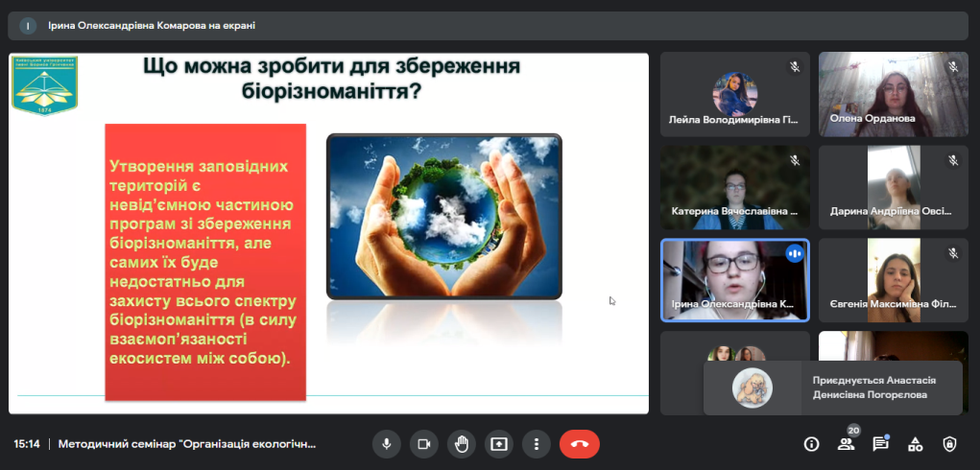This screenshot has height=470, width=980.
Task: Start presenting with the share screen icon
Action: coord(499,444)
